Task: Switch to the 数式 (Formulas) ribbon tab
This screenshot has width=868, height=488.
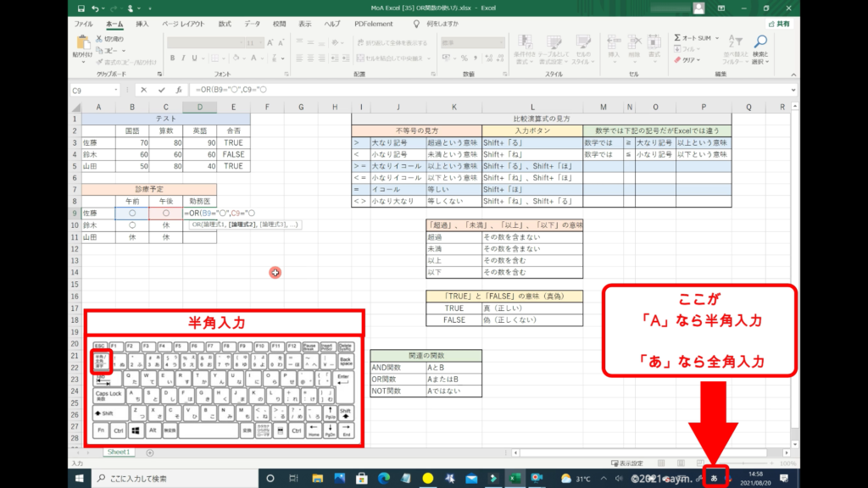Action: 225,24
